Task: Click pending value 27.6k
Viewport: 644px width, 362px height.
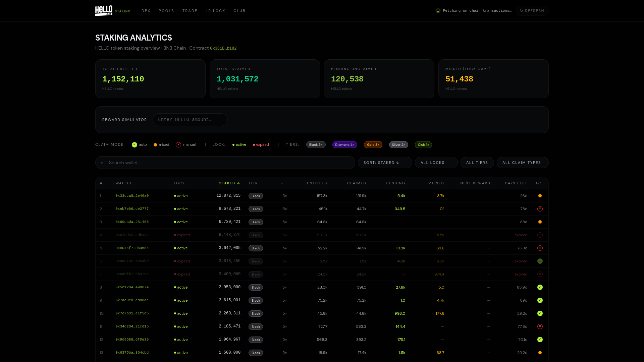Action: [x=400, y=287]
